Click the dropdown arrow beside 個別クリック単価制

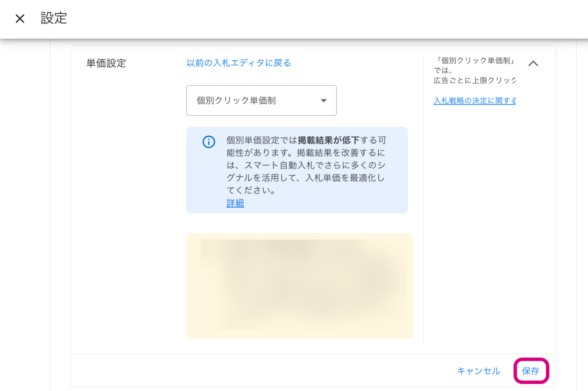click(x=323, y=100)
